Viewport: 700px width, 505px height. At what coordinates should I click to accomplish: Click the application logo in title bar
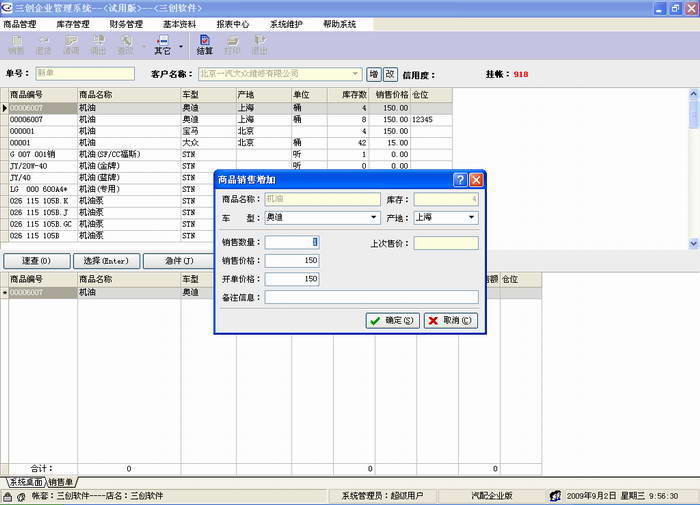coord(7,8)
